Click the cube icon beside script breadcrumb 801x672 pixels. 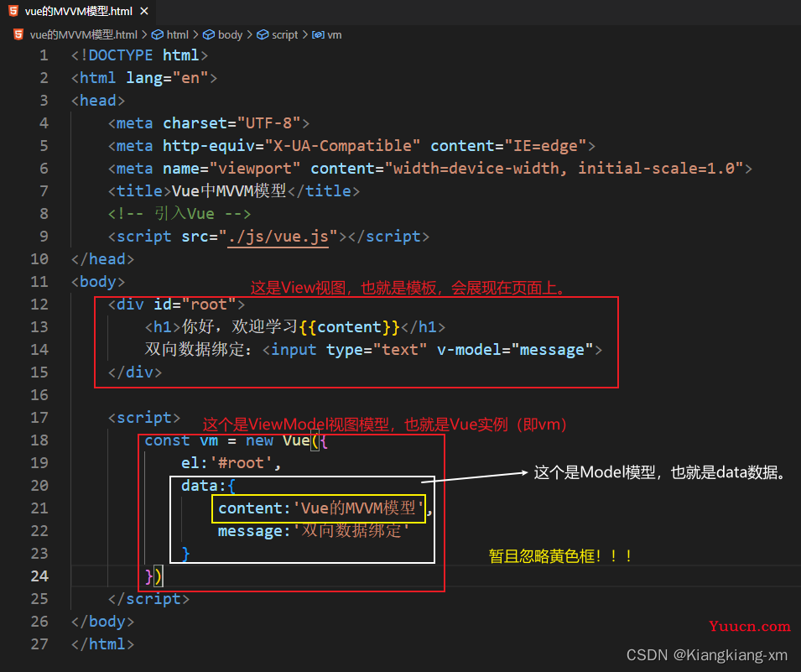(x=263, y=34)
